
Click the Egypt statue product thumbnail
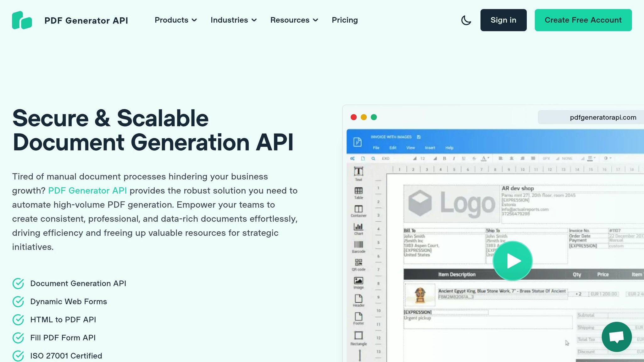click(x=420, y=295)
